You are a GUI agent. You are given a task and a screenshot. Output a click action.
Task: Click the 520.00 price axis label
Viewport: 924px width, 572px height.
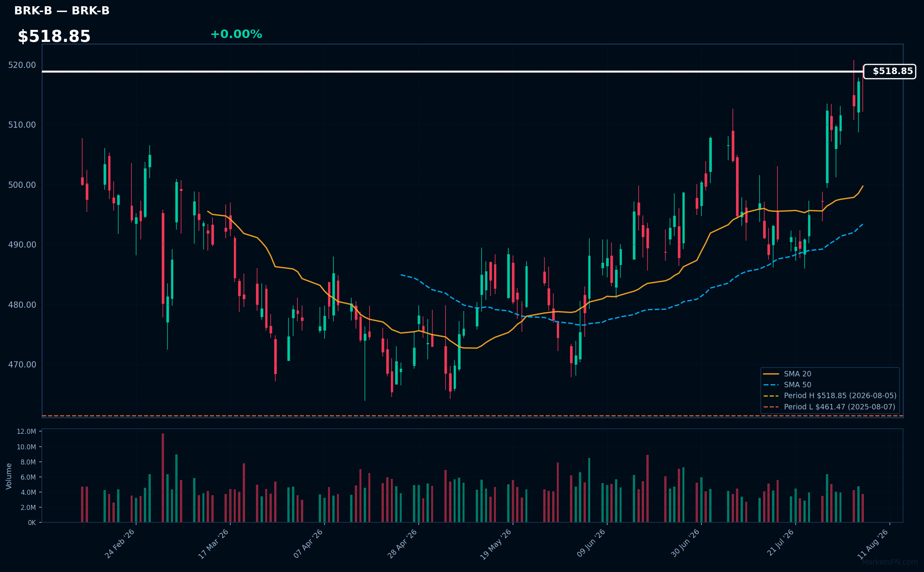click(x=22, y=65)
